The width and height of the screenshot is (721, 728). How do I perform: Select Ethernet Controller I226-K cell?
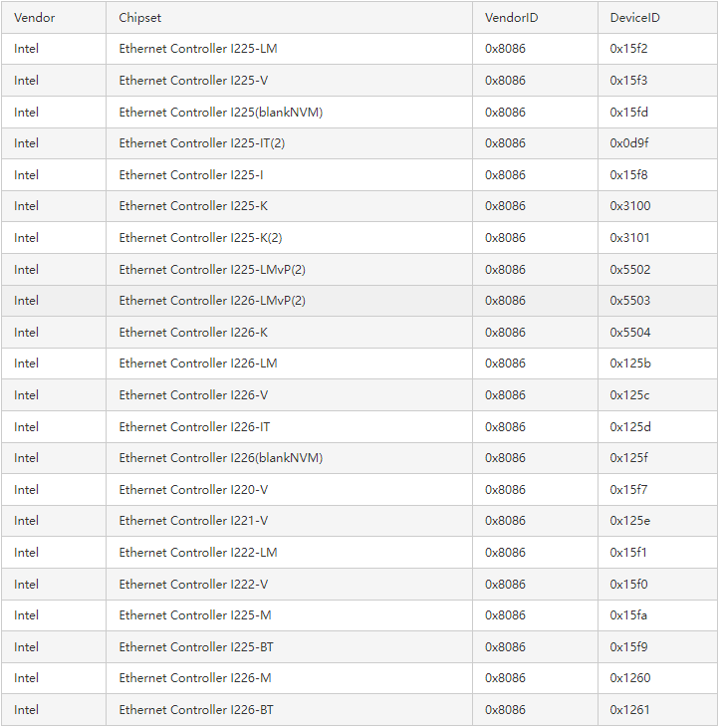[289, 332]
